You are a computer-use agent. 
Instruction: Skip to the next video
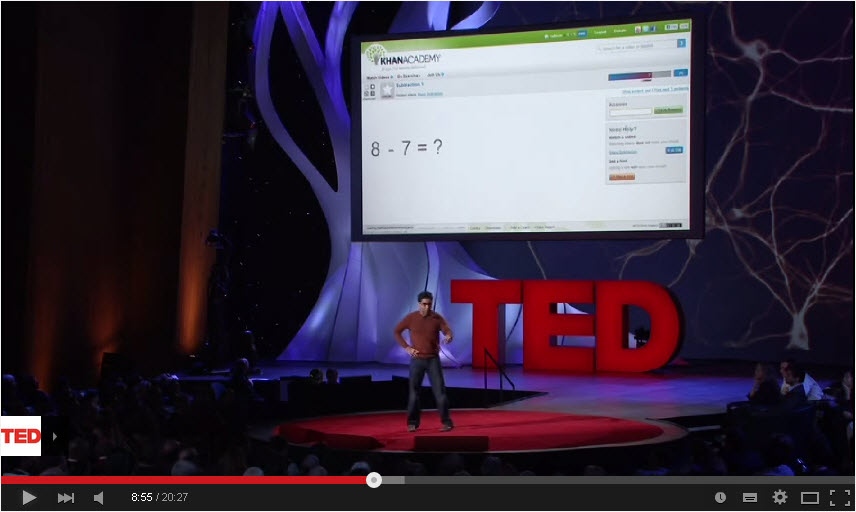tap(66, 497)
